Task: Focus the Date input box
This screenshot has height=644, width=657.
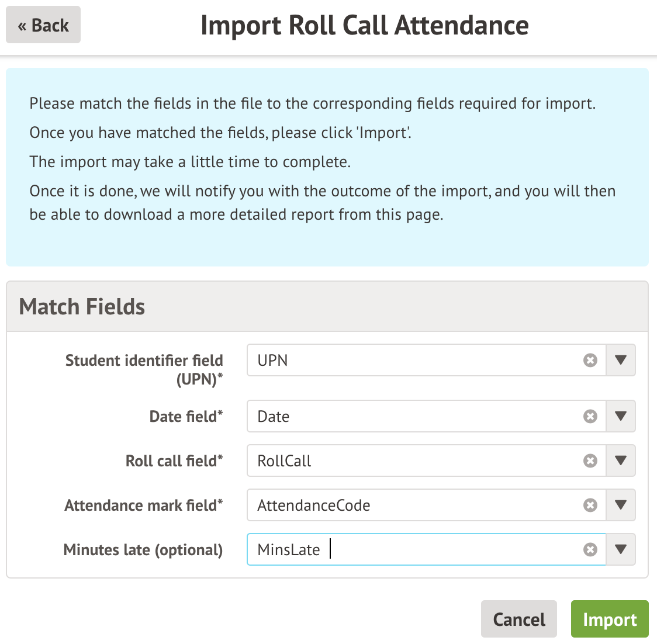Action: point(409,416)
